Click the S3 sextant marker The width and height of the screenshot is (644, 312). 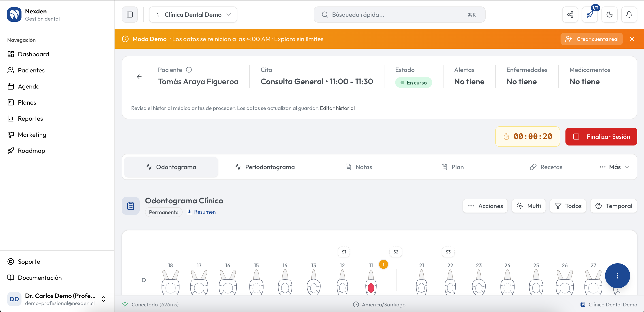448,252
